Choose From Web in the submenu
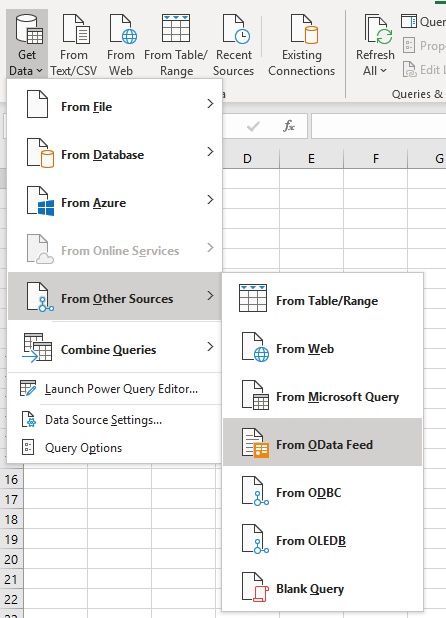The width and height of the screenshot is (446, 618). [323, 348]
